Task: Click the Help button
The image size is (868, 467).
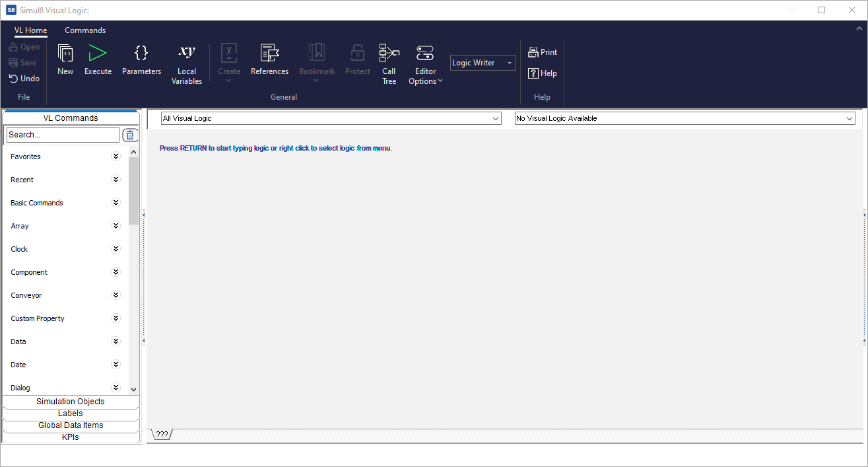Action: (543, 73)
